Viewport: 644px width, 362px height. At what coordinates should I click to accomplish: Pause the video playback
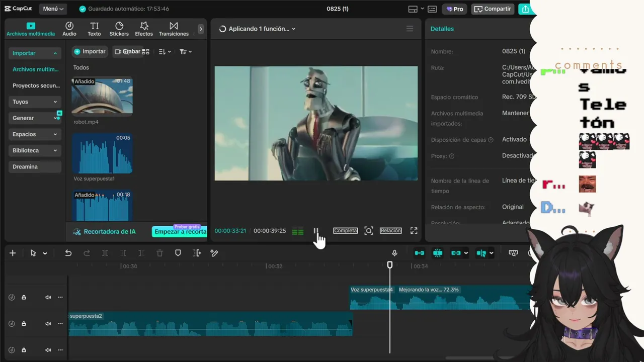(x=316, y=231)
